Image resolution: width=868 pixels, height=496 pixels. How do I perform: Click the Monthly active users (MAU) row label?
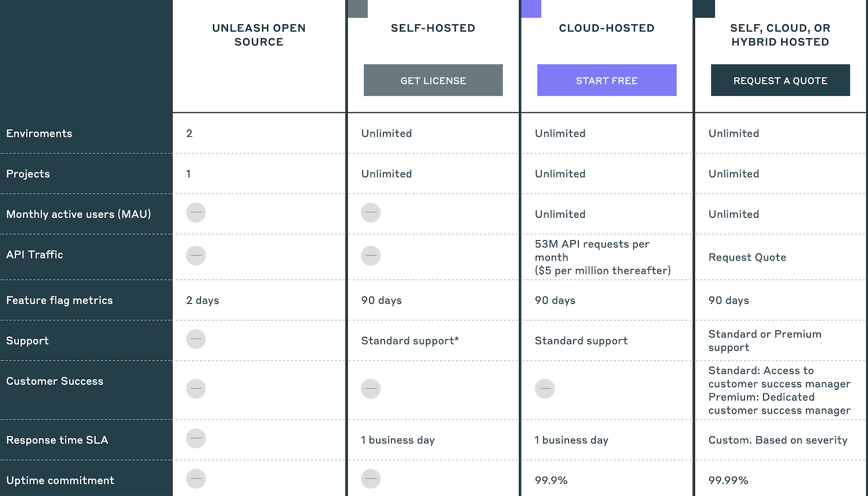tap(79, 214)
